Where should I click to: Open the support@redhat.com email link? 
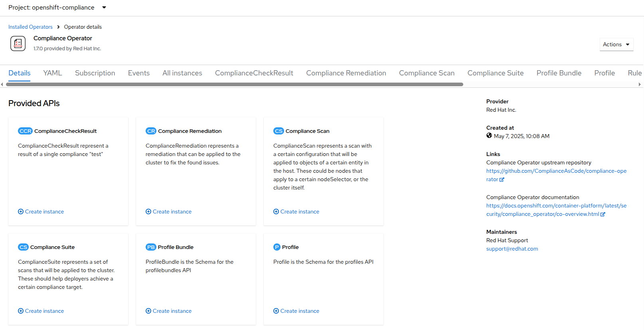point(512,249)
